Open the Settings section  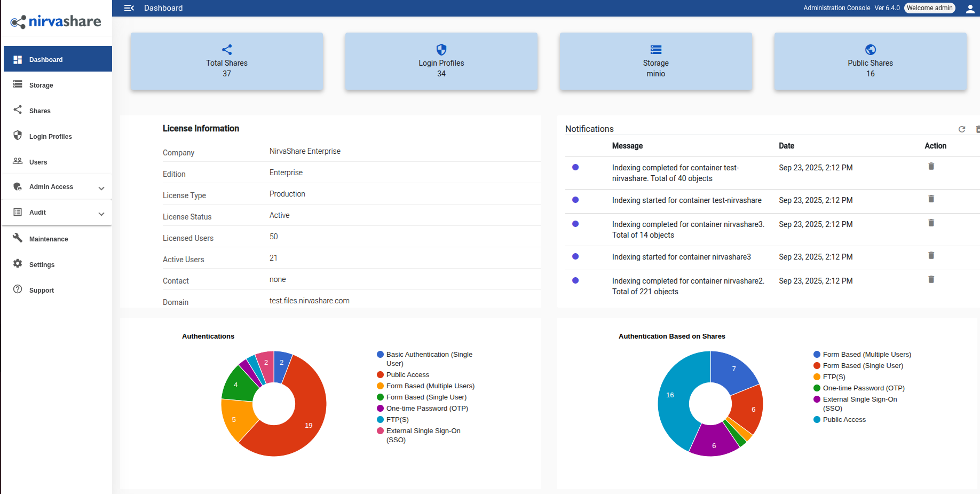pyautogui.click(x=42, y=265)
